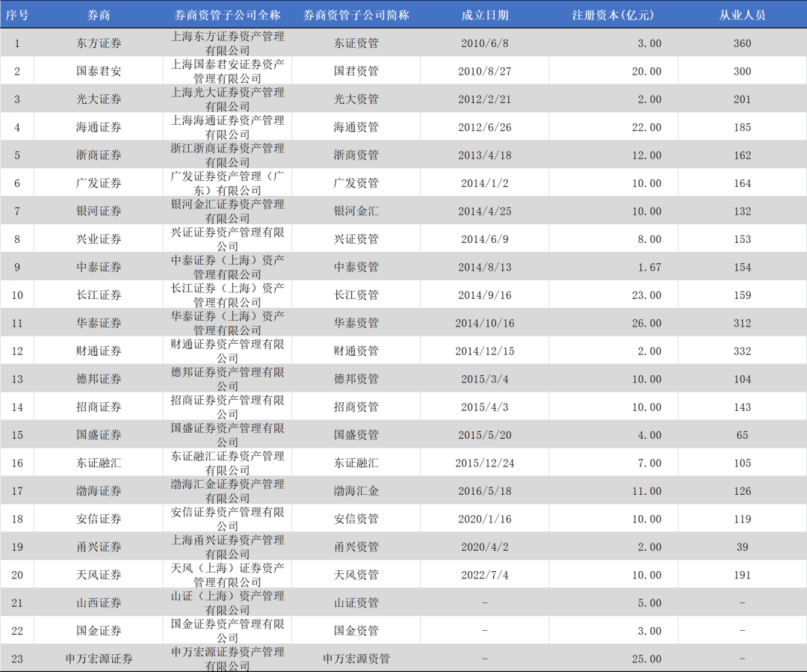807x672 pixels.
Task: Select the 兴证资管 short name cell
Action: [356, 239]
